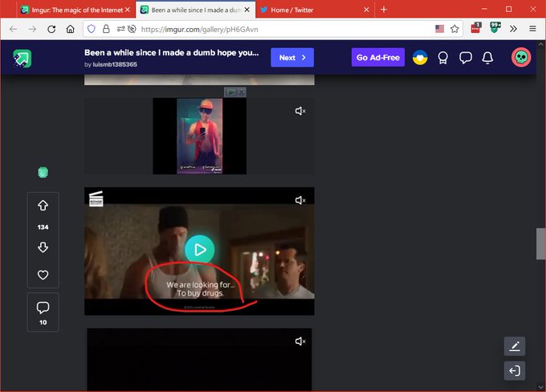Open the shield tracking protection icon
Image resolution: width=546 pixels, height=392 pixels.
pos(92,29)
